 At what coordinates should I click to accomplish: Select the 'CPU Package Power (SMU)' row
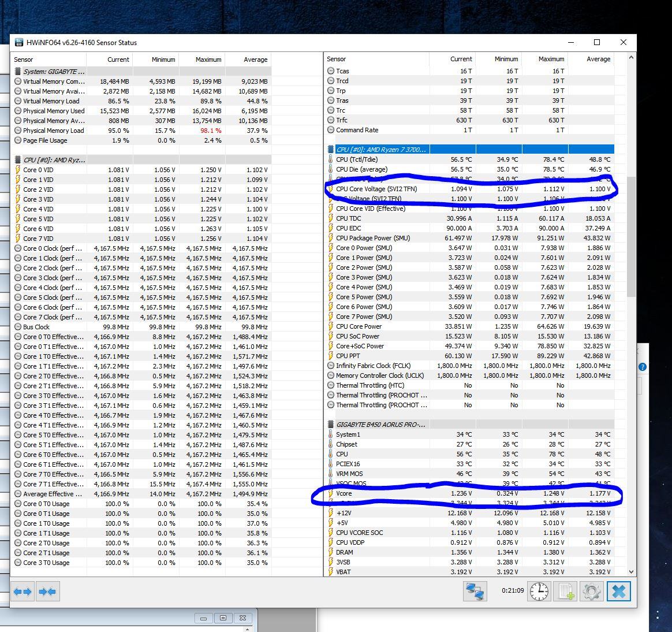(x=470, y=239)
